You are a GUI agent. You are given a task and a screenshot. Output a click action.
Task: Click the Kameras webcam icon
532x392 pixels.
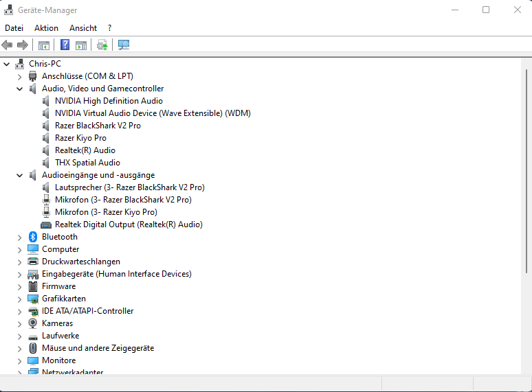pyautogui.click(x=32, y=323)
